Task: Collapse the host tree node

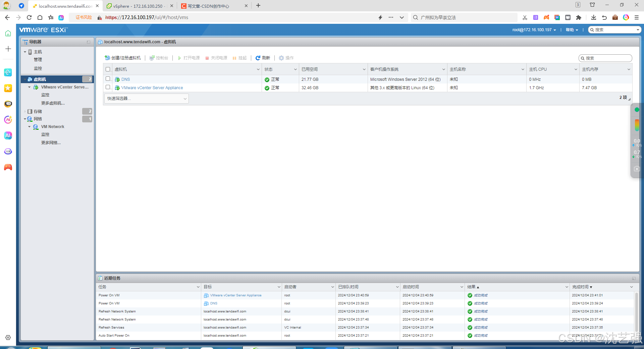Action: point(25,52)
